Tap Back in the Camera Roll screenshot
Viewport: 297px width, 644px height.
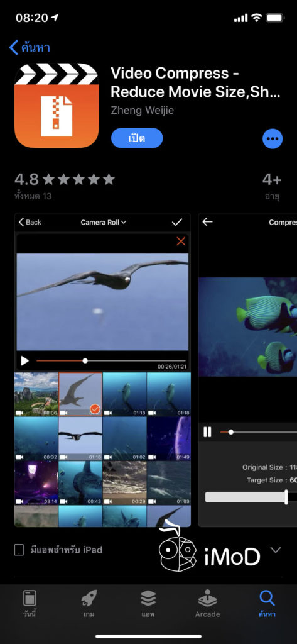coord(30,222)
